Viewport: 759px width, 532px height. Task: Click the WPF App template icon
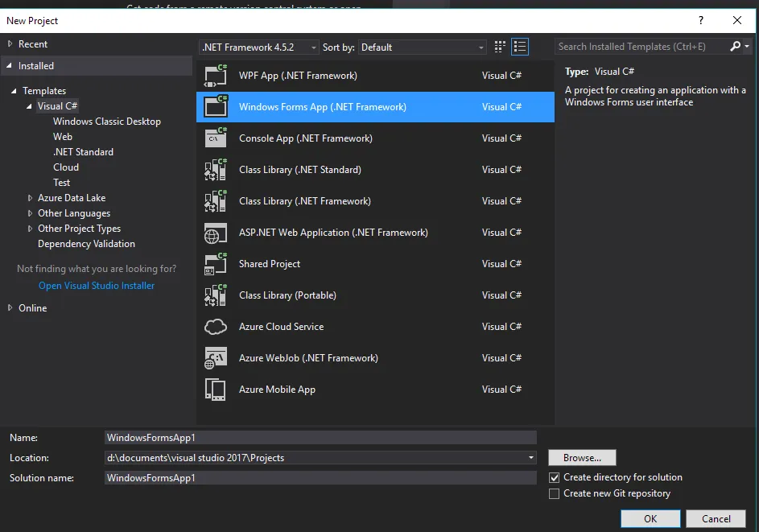pos(216,76)
